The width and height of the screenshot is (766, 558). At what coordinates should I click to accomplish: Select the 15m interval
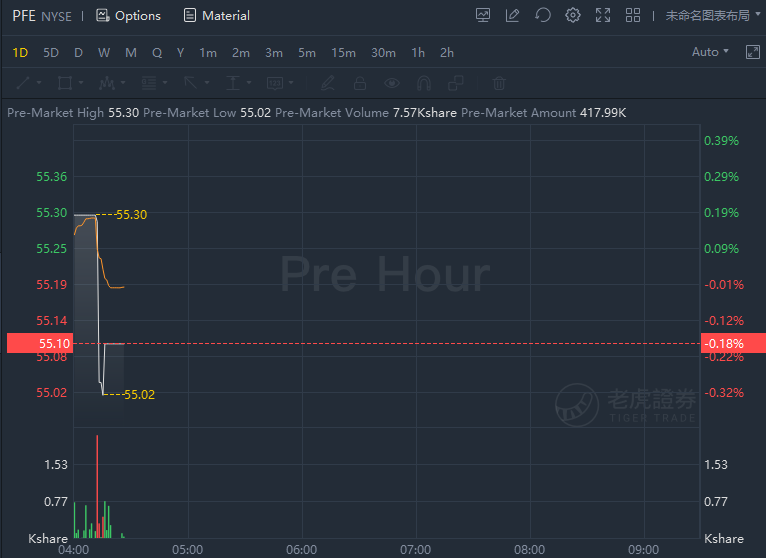(343, 53)
